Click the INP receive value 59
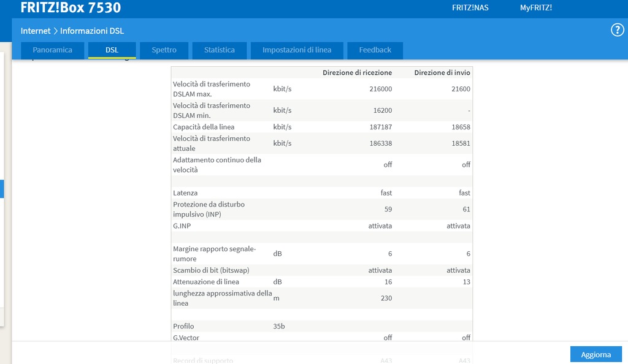 (388, 209)
